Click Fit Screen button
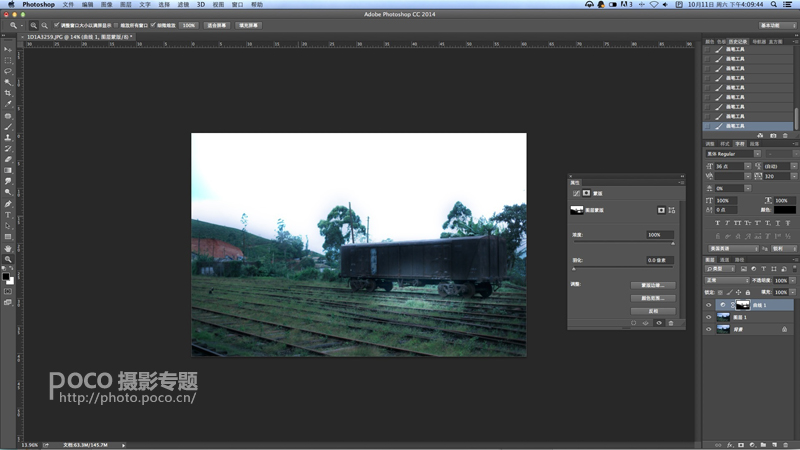800x450 pixels. [217, 25]
